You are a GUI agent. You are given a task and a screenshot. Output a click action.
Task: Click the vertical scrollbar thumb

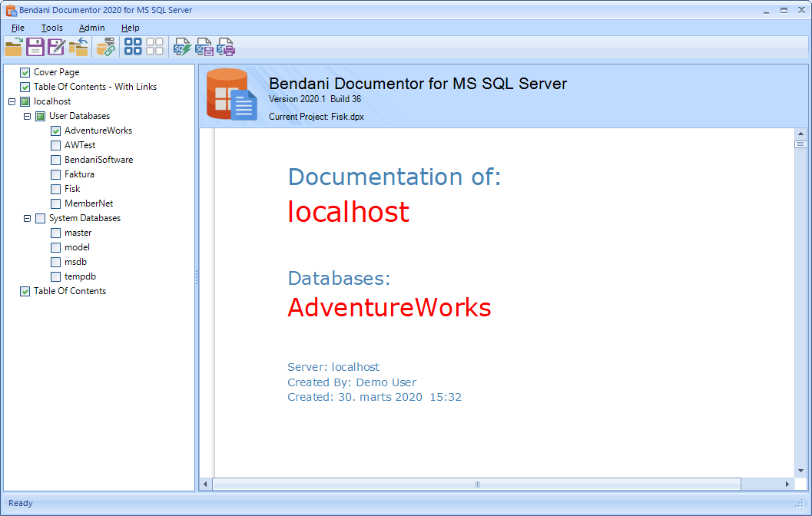point(800,144)
